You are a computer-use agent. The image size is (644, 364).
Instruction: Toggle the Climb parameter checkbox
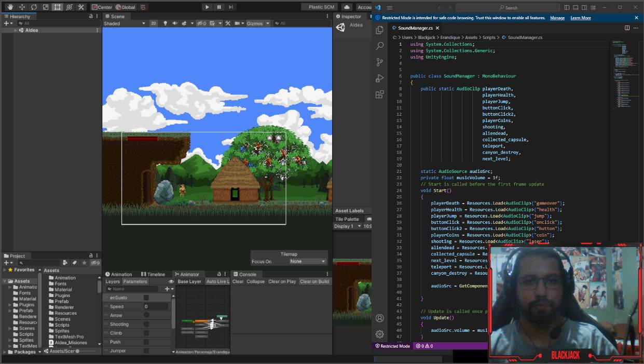point(146,333)
